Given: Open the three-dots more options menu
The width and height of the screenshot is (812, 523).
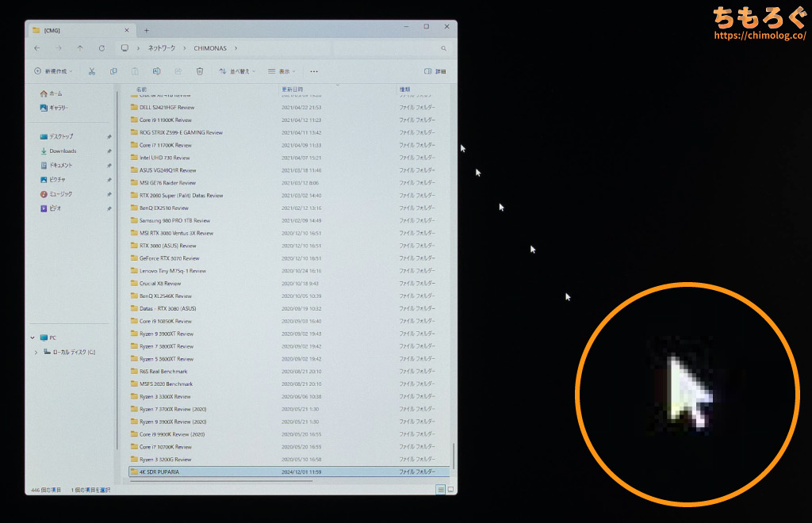Looking at the screenshot, I should click(314, 71).
